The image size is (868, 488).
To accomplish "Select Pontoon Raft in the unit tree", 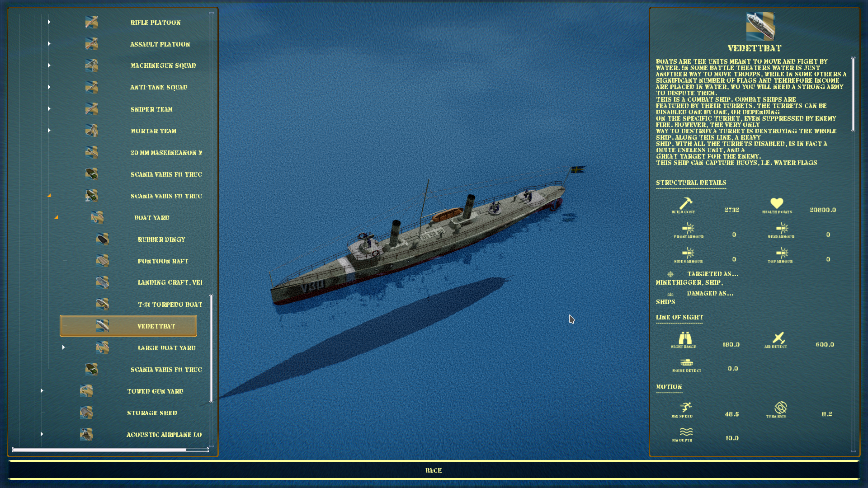I will 163,261.
